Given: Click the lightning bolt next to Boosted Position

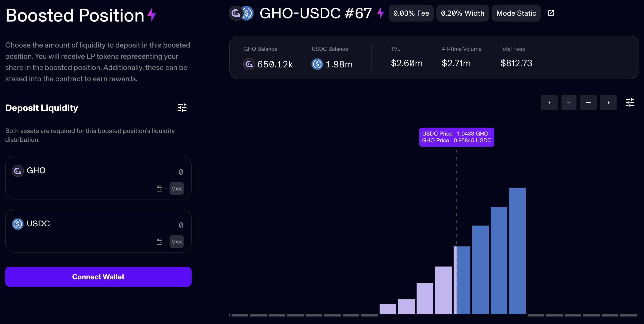Looking at the screenshot, I should click(151, 15).
